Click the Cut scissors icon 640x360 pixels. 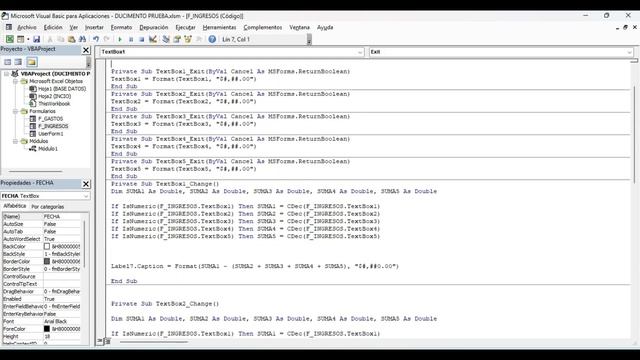pyautogui.click(x=50, y=39)
